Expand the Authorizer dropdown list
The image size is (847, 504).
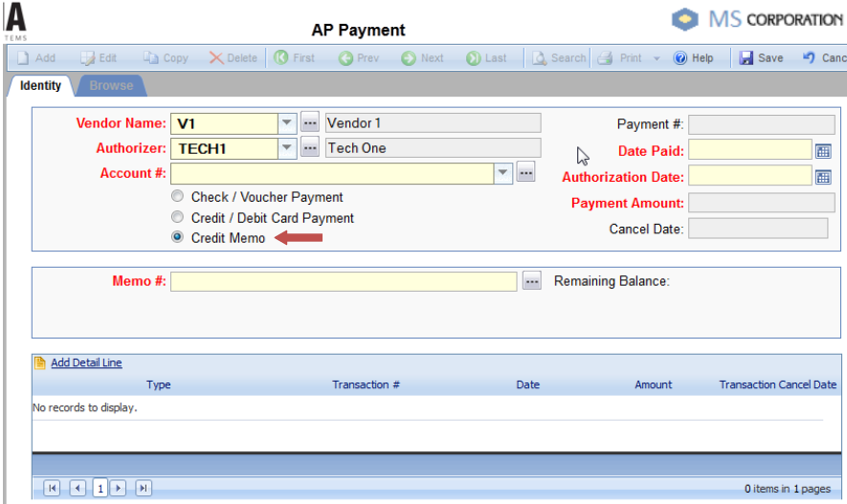click(x=287, y=148)
